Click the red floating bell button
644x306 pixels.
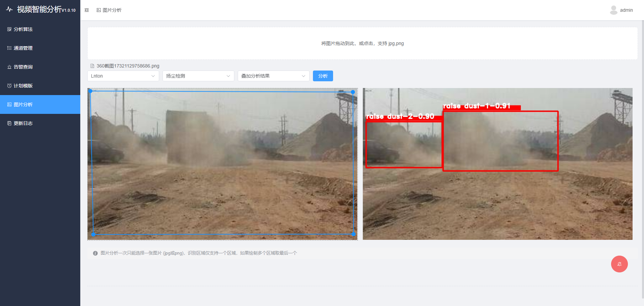point(619,264)
